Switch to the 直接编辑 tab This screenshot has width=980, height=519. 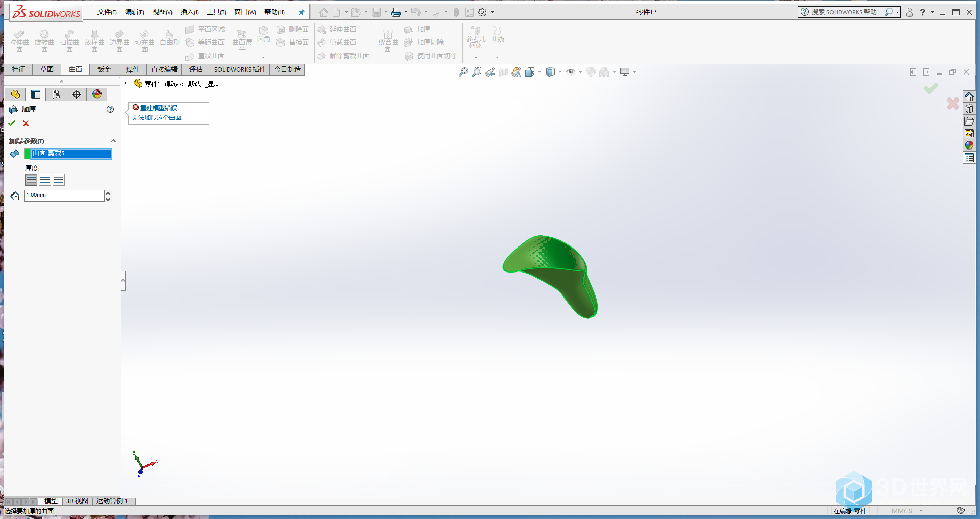pyautogui.click(x=164, y=69)
